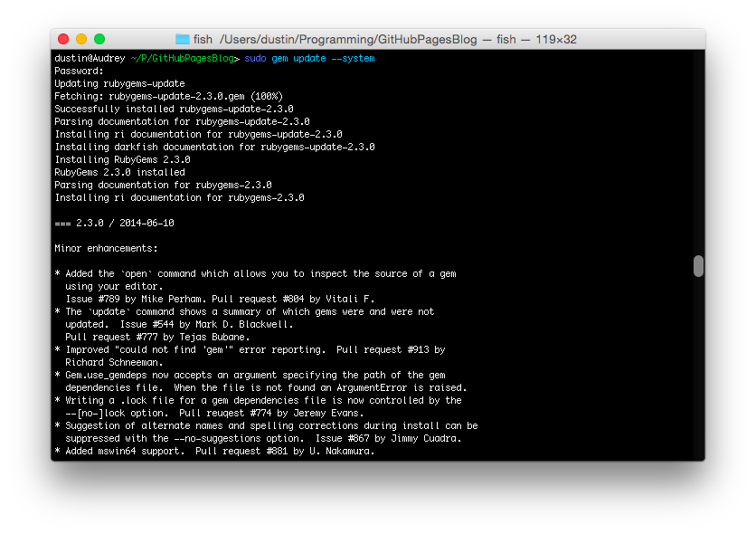Click 'Issue #789 by Mike Perham' line

(220, 299)
